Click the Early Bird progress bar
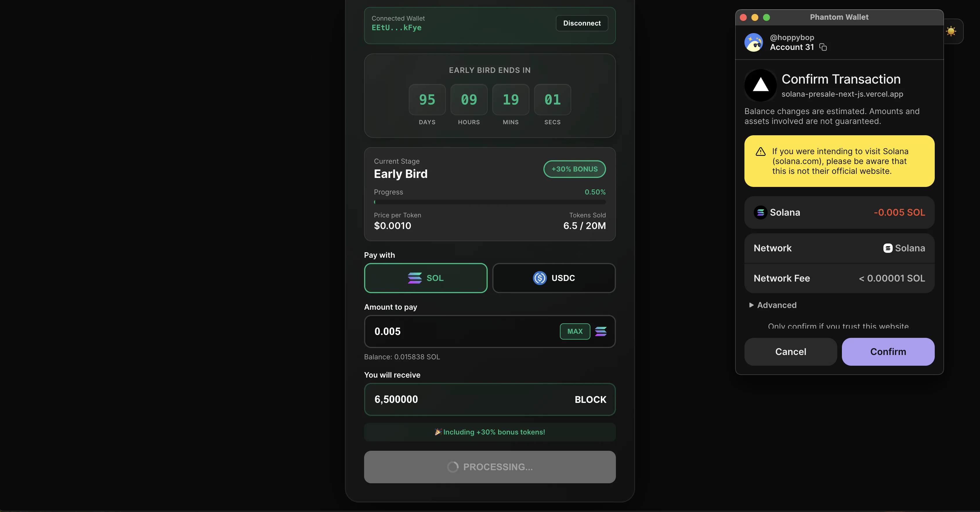Screen dimensions: 980x512 coord(490,202)
